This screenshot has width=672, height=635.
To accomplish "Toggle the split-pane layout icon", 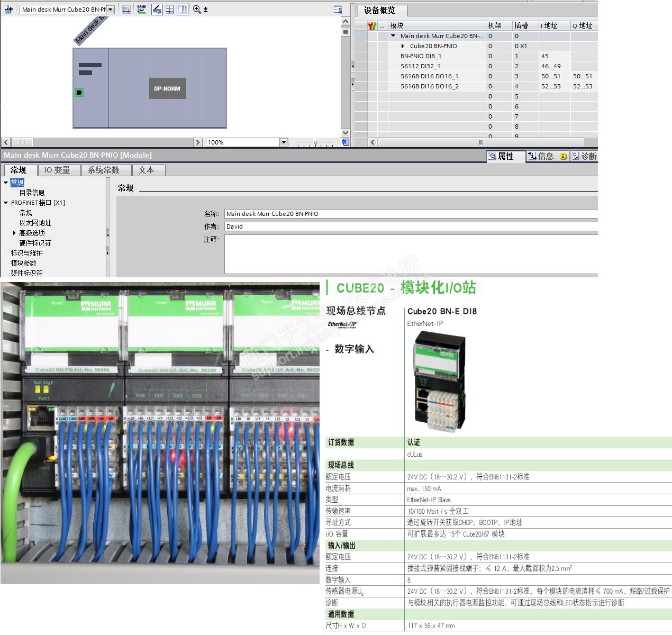I will (x=182, y=10).
